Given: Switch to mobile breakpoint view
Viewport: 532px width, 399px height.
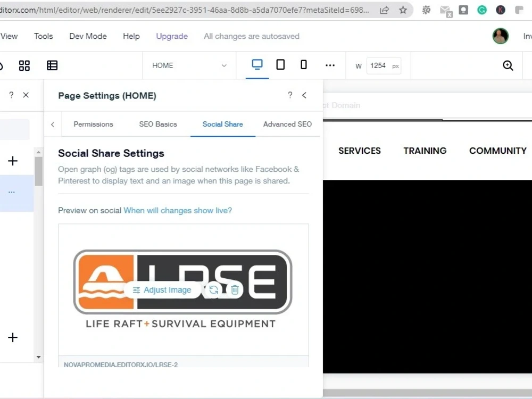Looking at the screenshot, I should (x=304, y=64).
